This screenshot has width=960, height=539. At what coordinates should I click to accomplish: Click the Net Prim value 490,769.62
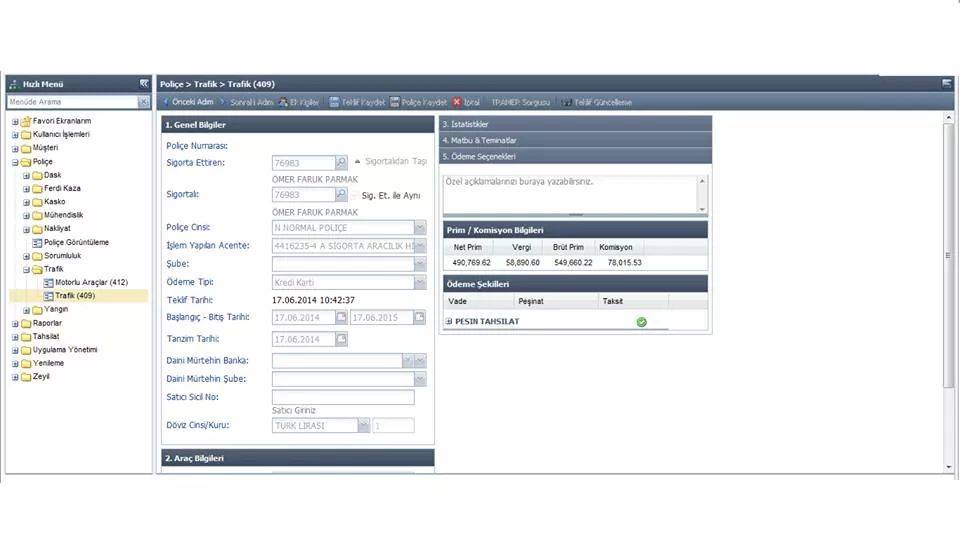click(471, 262)
